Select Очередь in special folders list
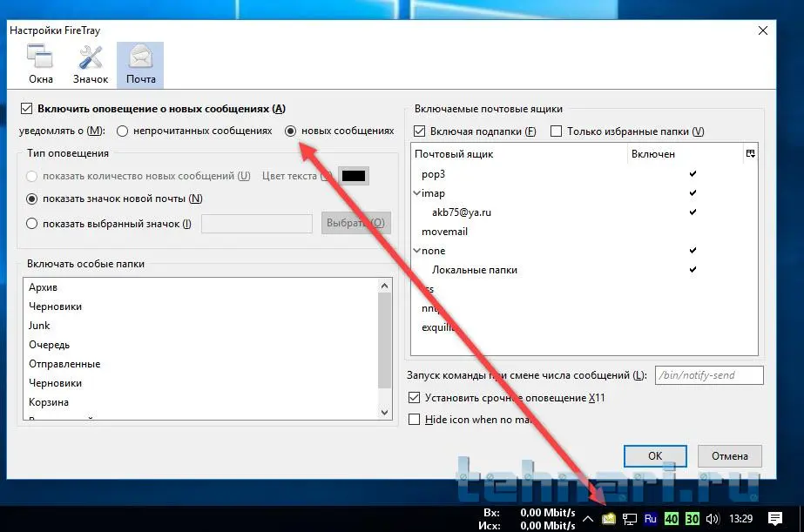The width and height of the screenshot is (804, 532). pos(200,345)
